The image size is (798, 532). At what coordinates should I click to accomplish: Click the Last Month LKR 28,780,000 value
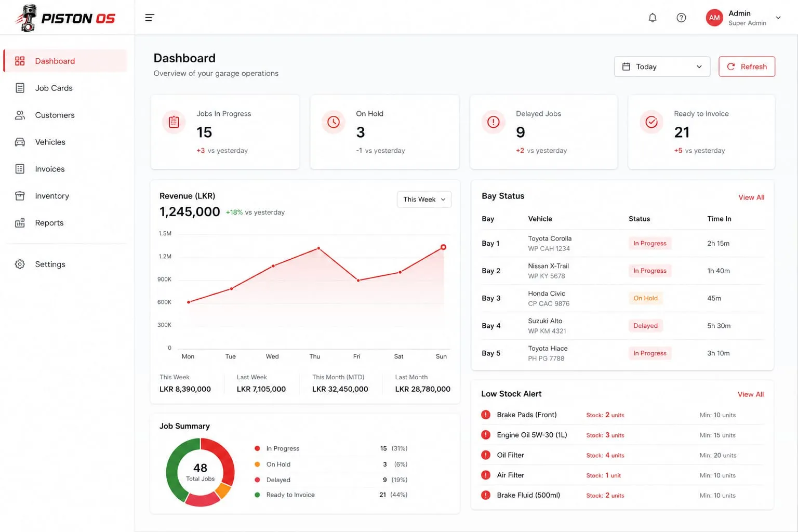[x=422, y=389]
